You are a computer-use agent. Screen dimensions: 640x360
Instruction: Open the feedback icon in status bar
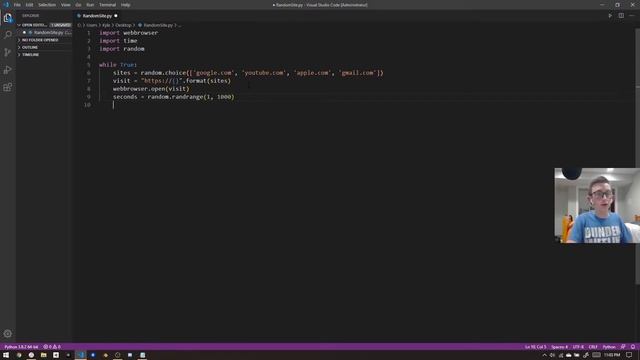pyautogui.click(x=623, y=347)
